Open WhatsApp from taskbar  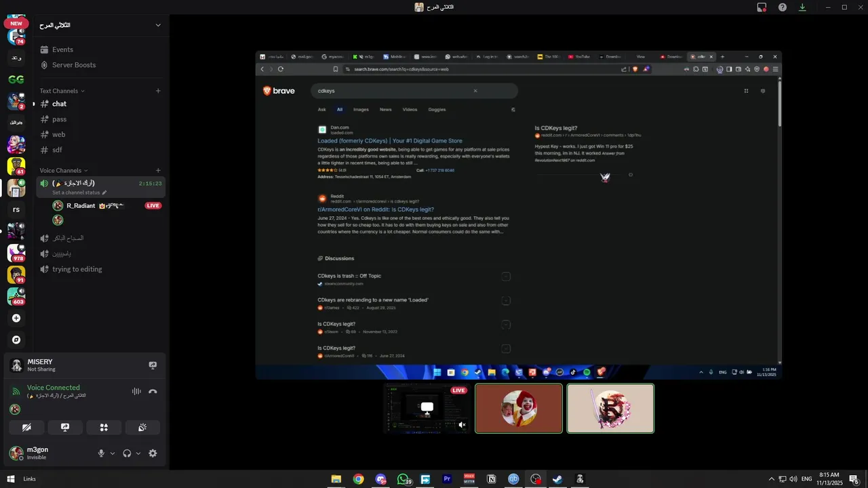(403, 479)
